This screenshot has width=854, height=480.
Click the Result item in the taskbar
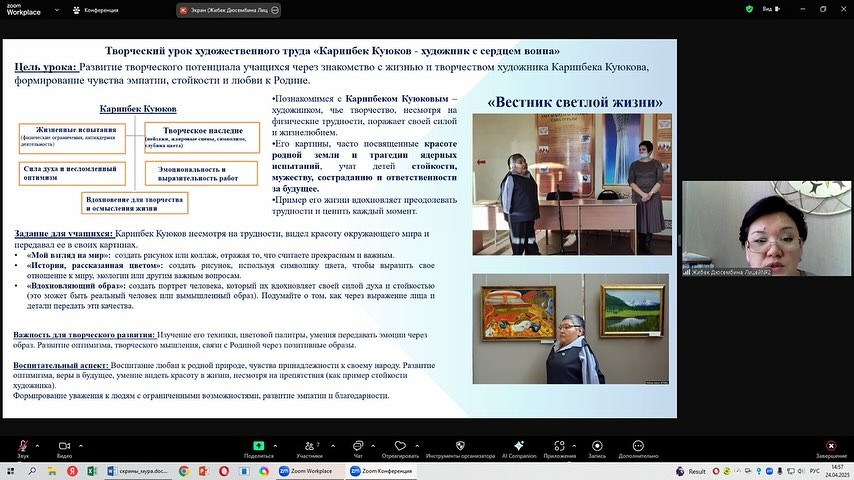click(691, 471)
